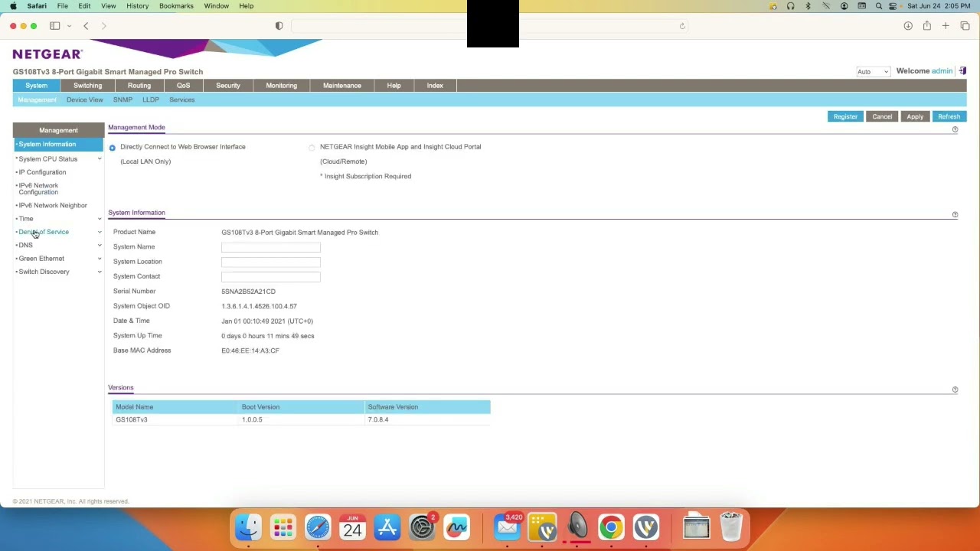Image resolution: width=980 pixels, height=551 pixels.
Task: Open help icon for System Information section
Action: click(x=955, y=215)
